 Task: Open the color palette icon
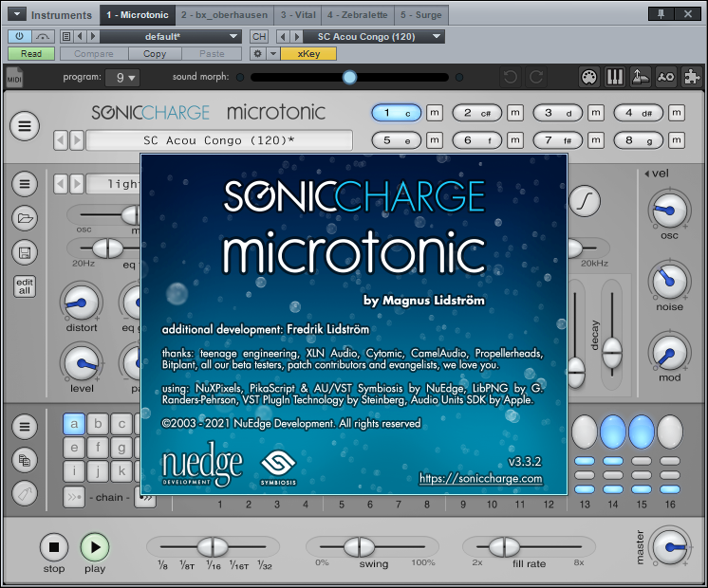pyautogui.click(x=588, y=77)
